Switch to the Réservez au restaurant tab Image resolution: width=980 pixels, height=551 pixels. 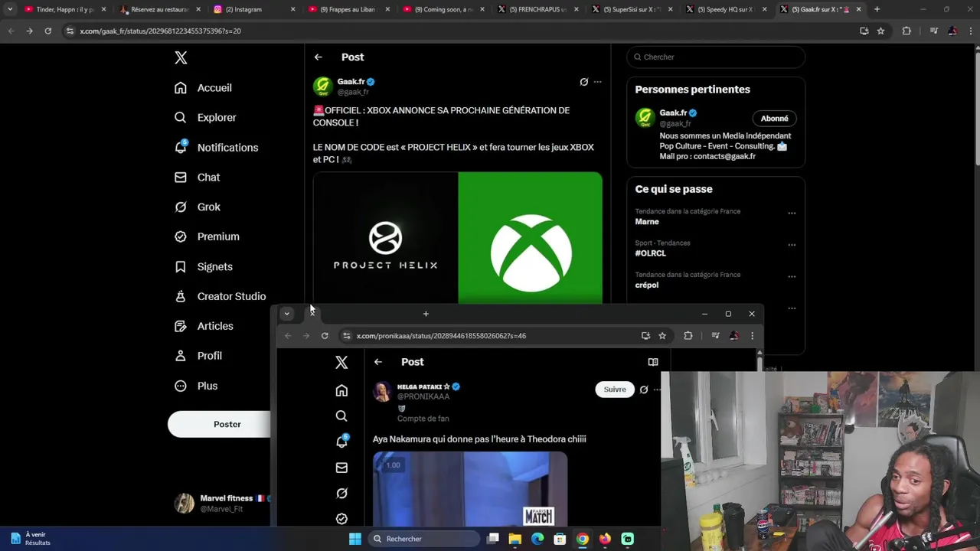click(x=159, y=9)
